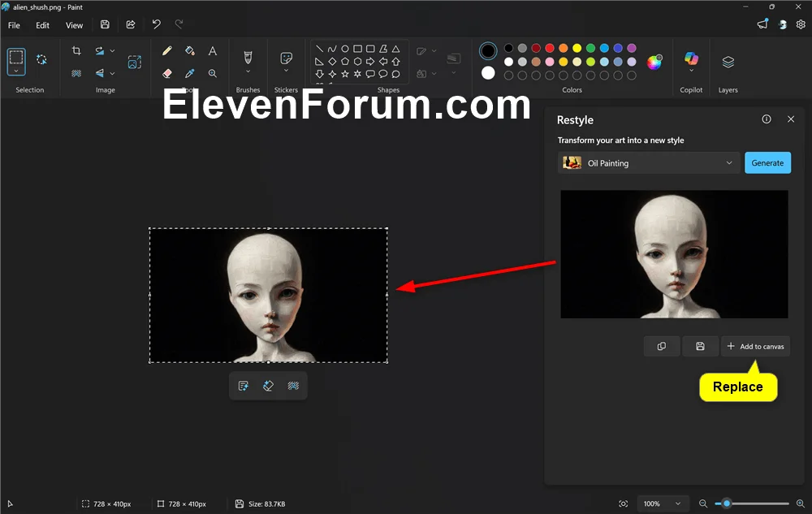Select the Pencil tool
This screenshot has width=812, height=514.
(x=166, y=50)
